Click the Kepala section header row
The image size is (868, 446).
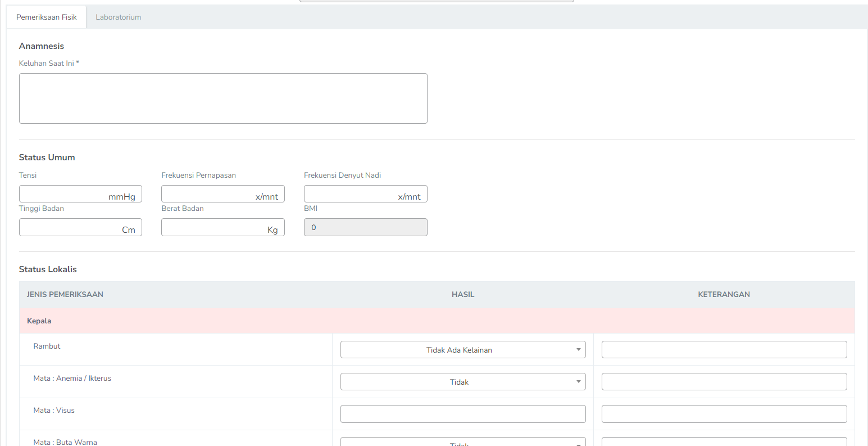coord(437,321)
